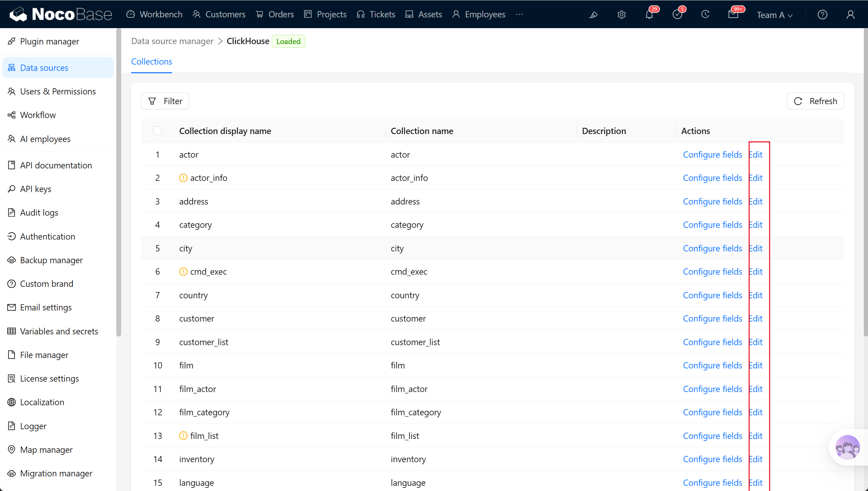Open the UI editor highlighter icon
This screenshot has width=868, height=491.
pyautogui.click(x=593, y=15)
